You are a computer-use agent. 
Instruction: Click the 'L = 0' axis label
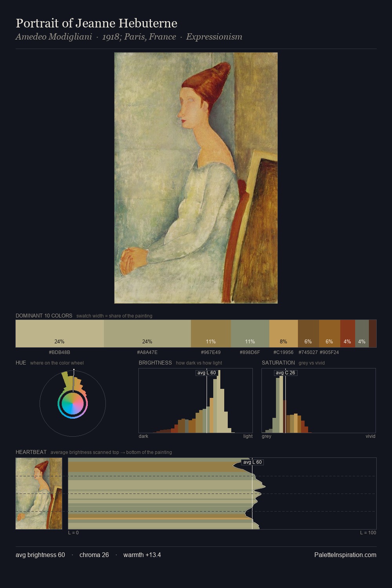(73, 533)
